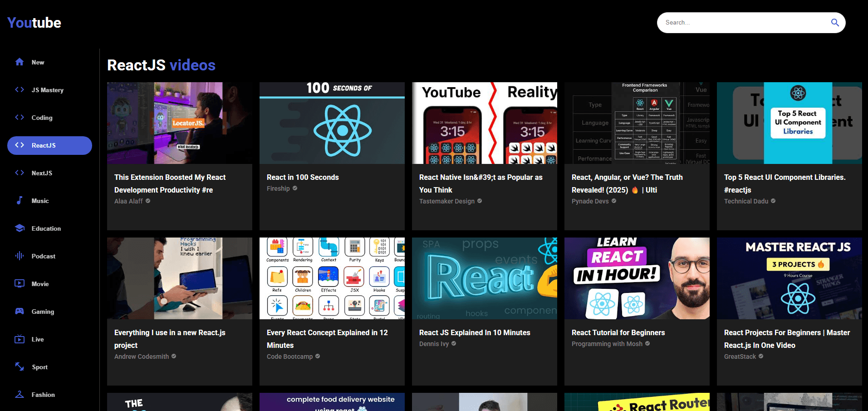Select the Coding sidebar icon
Image resolution: width=868 pixels, height=411 pixels.
tap(20, 117)
